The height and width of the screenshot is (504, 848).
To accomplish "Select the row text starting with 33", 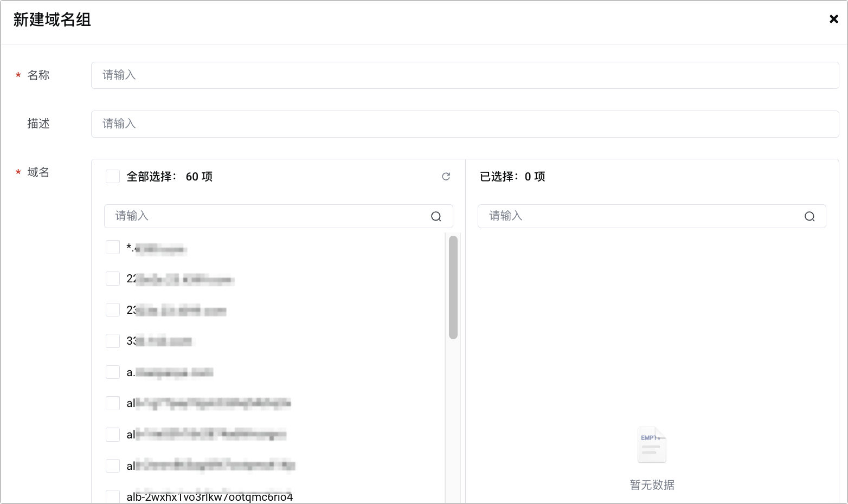I will click(x=160, y=341).
